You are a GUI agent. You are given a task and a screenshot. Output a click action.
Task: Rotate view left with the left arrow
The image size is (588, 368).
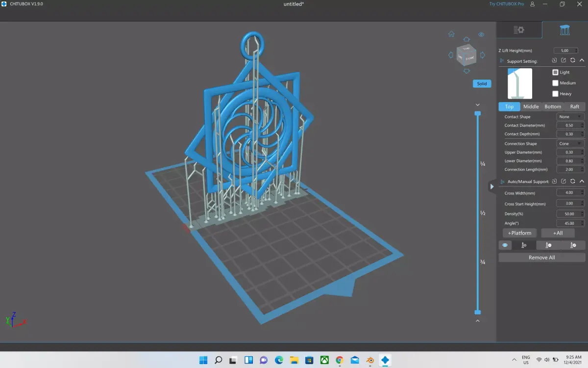click(x=451, y=55)
